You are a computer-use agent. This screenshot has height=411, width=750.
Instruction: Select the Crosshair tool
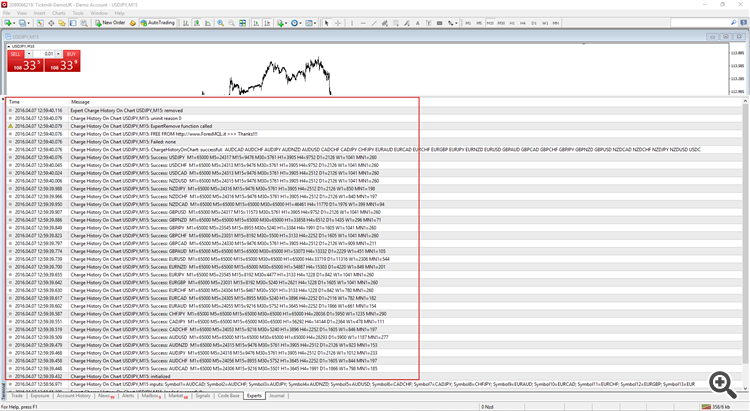[338, 23]
